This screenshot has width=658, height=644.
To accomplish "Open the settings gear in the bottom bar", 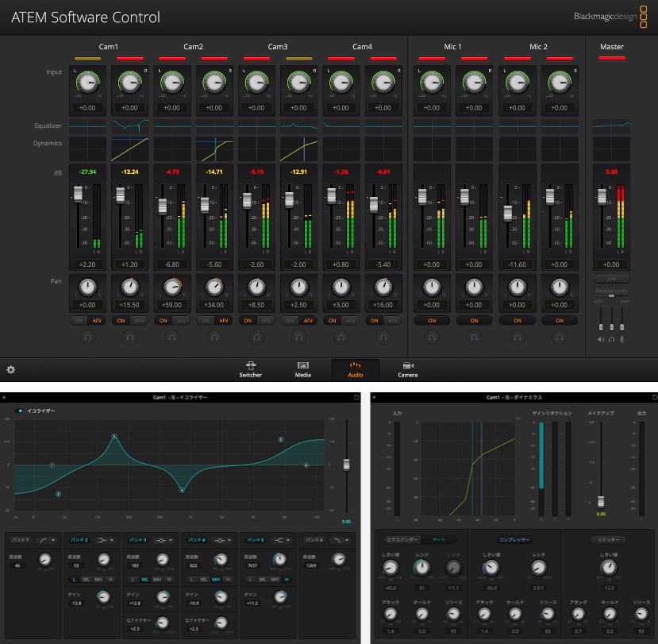I will point(11,369).
